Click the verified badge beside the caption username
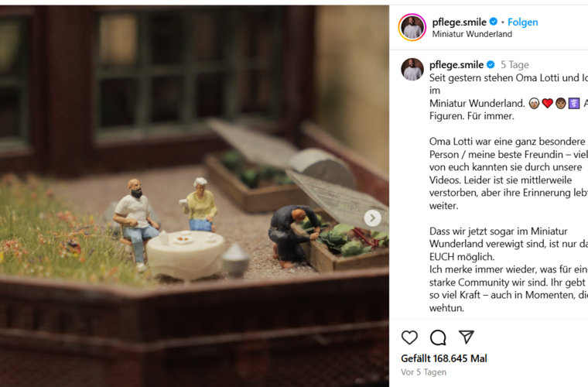 [x=491, y=65]
